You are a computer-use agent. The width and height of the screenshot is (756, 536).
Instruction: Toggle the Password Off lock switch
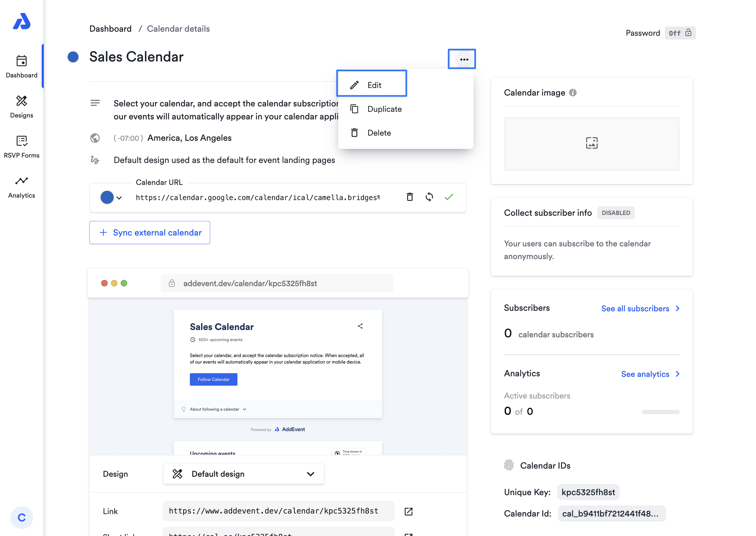click(x=680, y=33)
